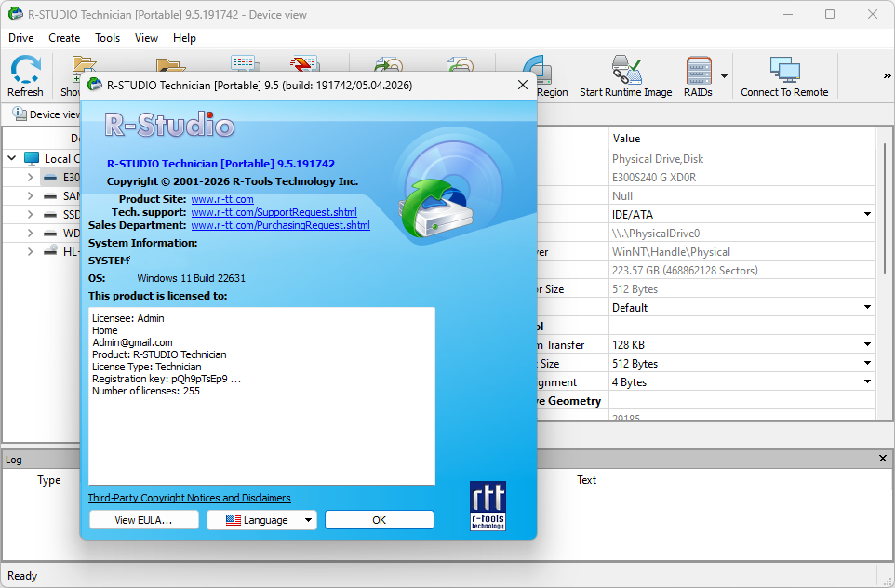Open Third-Party Copyright Notices and Disclaimers link
This screenshot has width=895, height=588.
click(190, 498)
